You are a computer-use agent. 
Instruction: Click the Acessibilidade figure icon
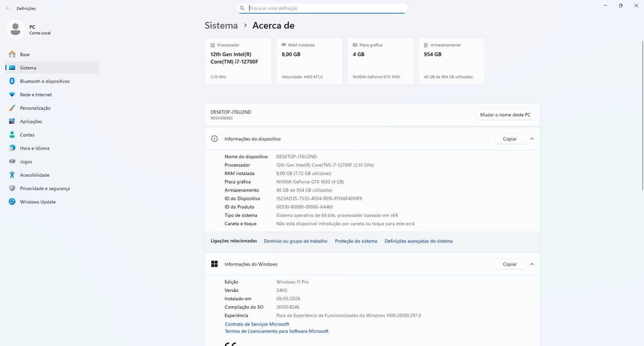tap(12, 175)
